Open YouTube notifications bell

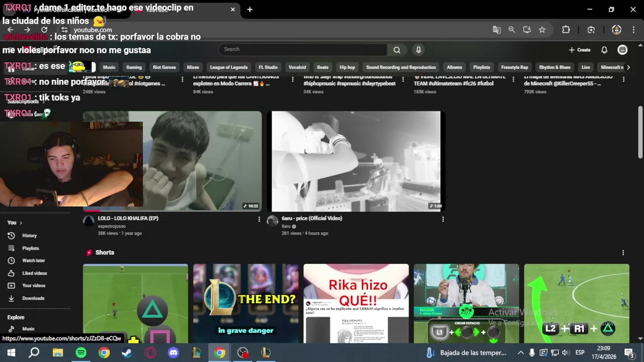(x=604, y=50)
